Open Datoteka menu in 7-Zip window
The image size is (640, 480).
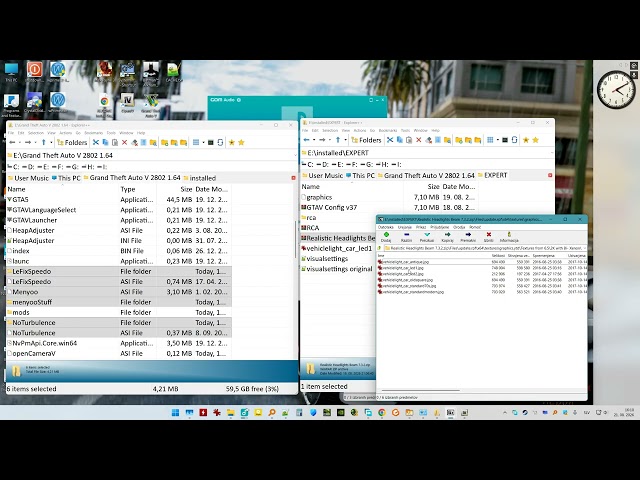(385, 227)
